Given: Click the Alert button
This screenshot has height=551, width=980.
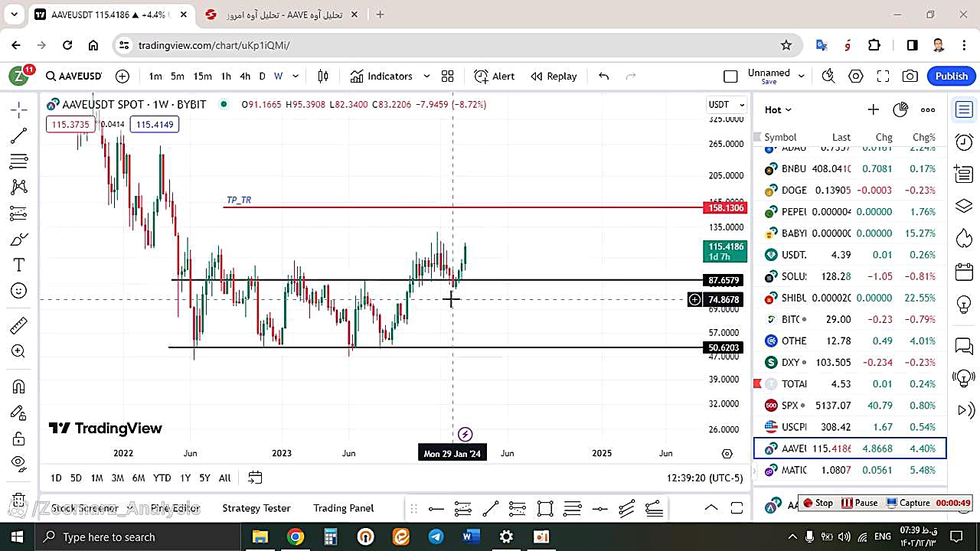Looking at the screenshot, I should pos(495,76).
